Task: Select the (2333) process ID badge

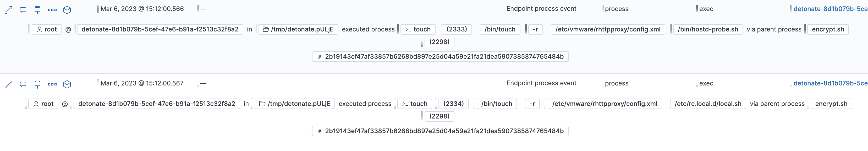Action: click(x=457, y=29)
